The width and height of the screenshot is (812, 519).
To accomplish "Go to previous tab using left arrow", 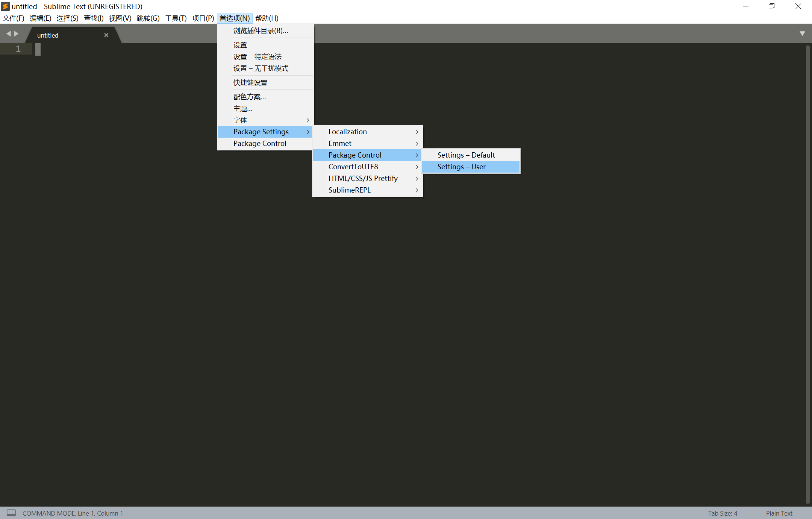I will point(8,34).
